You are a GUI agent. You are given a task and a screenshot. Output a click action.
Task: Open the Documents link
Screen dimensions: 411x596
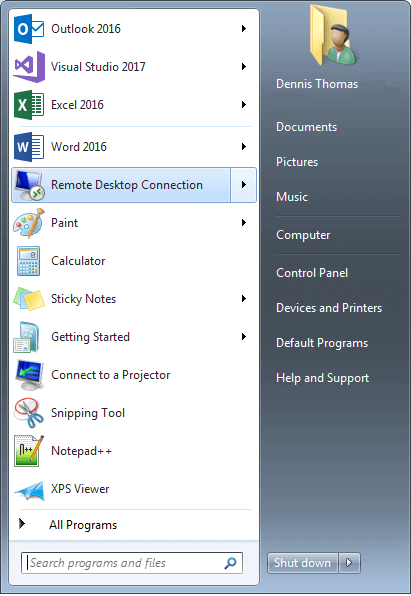point(306,127)
